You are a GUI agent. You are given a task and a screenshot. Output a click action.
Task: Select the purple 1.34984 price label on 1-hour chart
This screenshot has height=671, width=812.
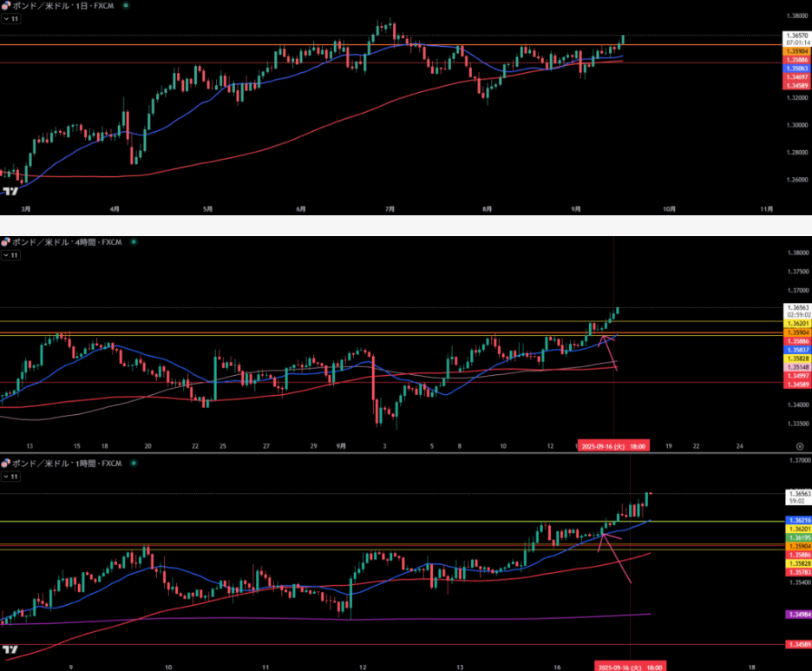click(x=797, y=615)
